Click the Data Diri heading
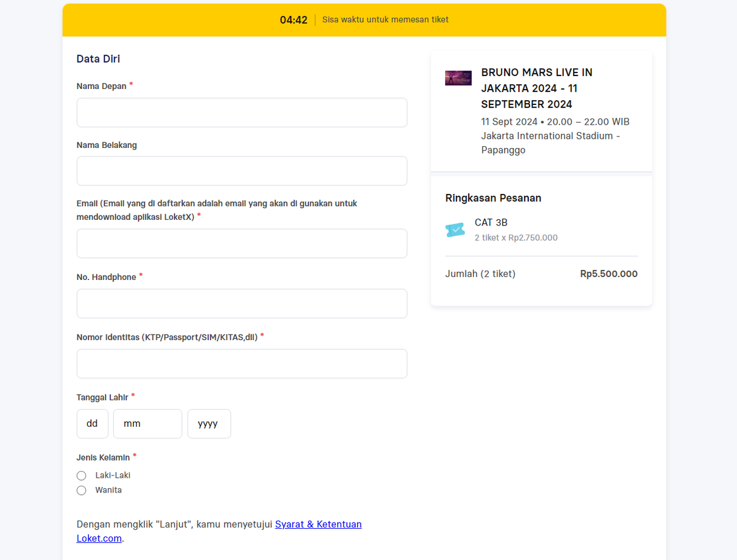 coord(98,59)
